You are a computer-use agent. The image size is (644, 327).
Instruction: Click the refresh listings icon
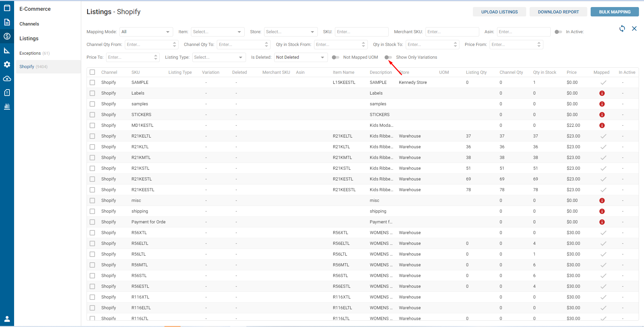pos(622,29)
